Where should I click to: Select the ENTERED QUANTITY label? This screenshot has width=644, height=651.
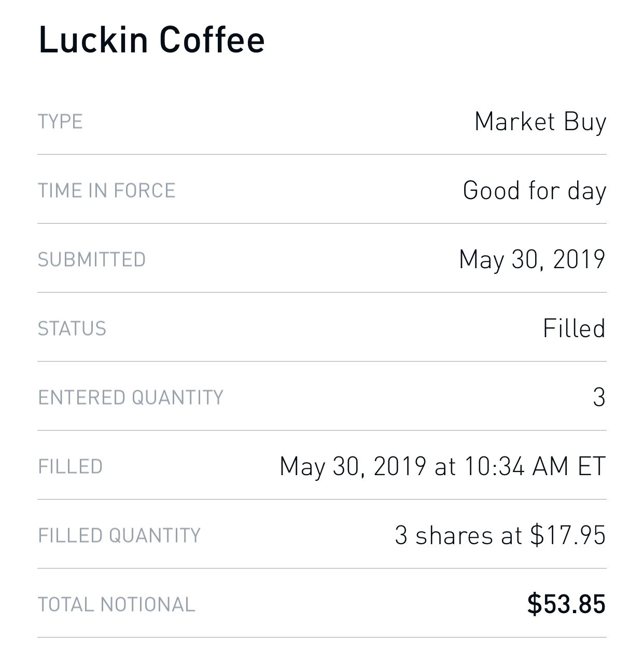(x=131, y=397)
